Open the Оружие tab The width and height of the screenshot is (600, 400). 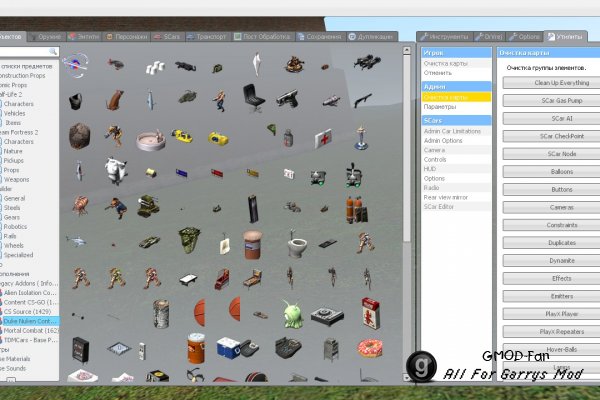coord(46,37)
